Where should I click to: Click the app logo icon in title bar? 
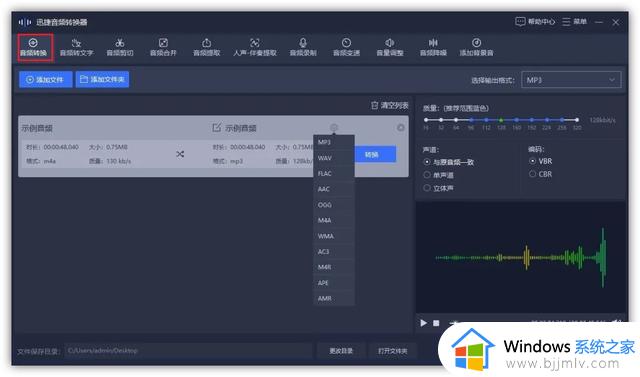(24, 22)
